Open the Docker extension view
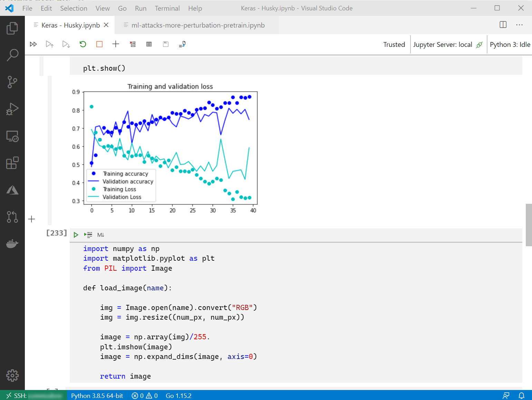 (x=12, y=244)
